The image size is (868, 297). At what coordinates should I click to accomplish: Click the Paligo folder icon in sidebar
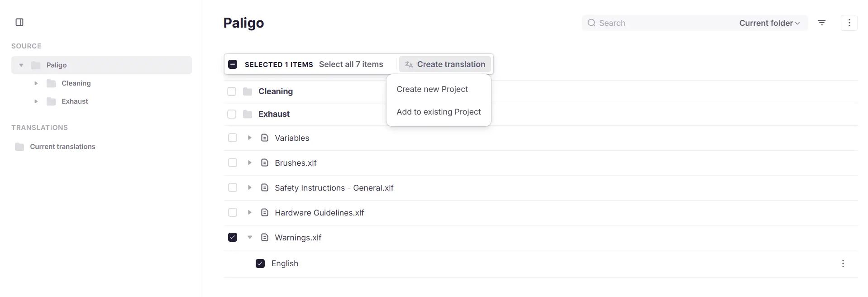[36, 65]
